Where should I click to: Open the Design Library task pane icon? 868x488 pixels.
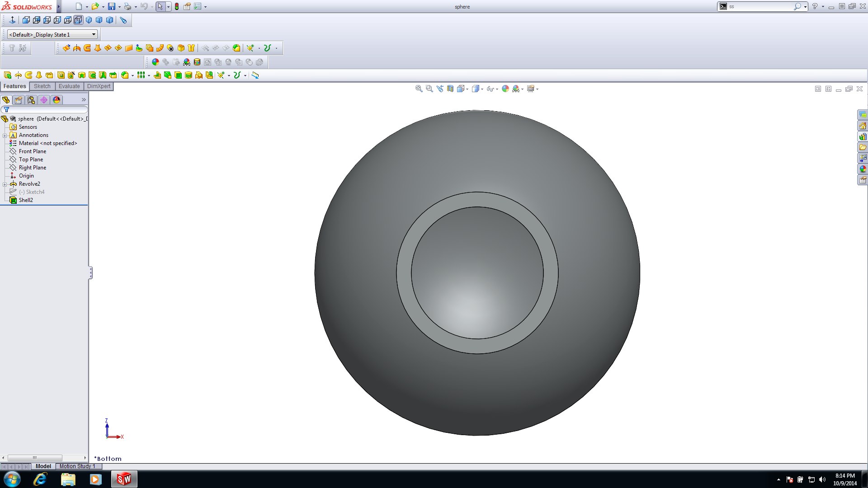coord(863,136)
